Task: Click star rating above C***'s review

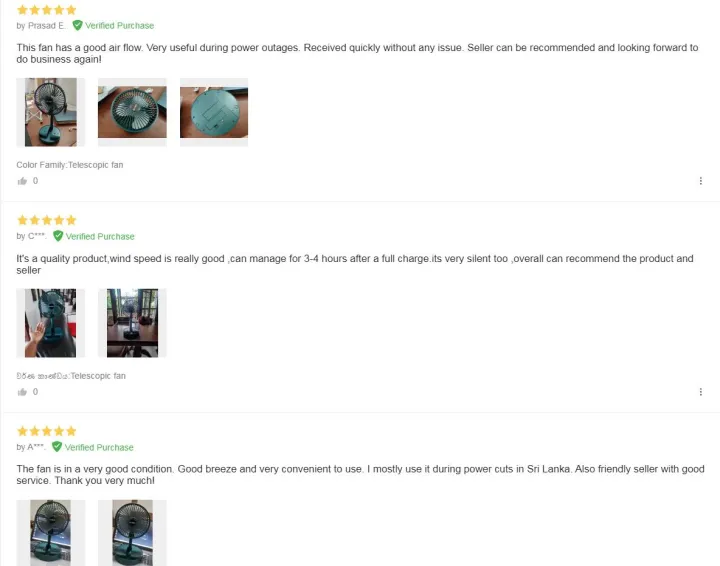Action: [x=46, y=220]
